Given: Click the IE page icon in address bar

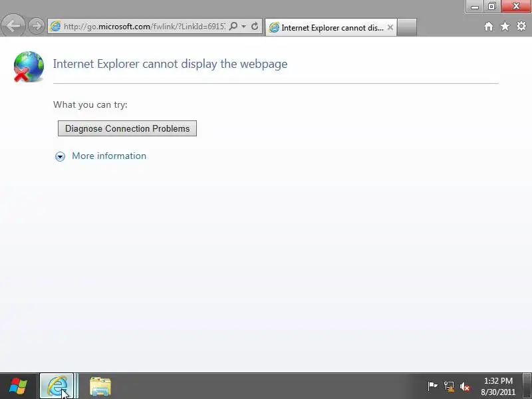Looking at the screenshot, I should pyautogui.click(x=55, y=27).
